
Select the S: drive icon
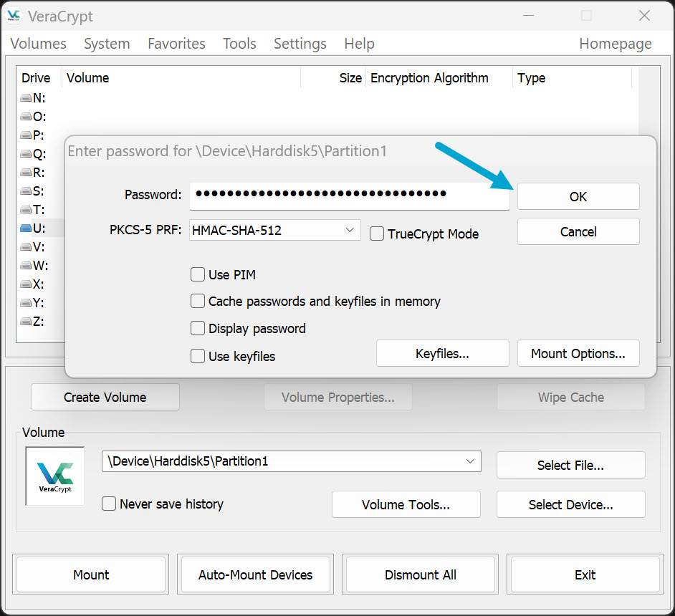pyautogui.click(x=26, y=191)
